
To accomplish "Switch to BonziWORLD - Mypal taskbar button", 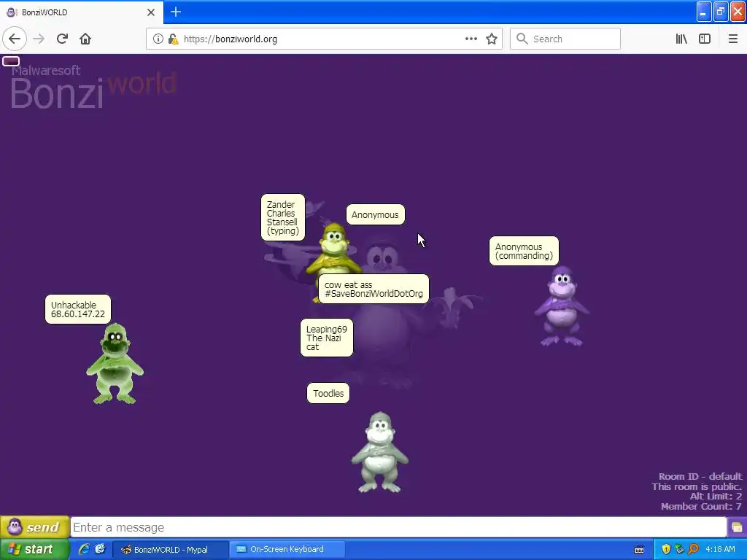I will (170, 550).
